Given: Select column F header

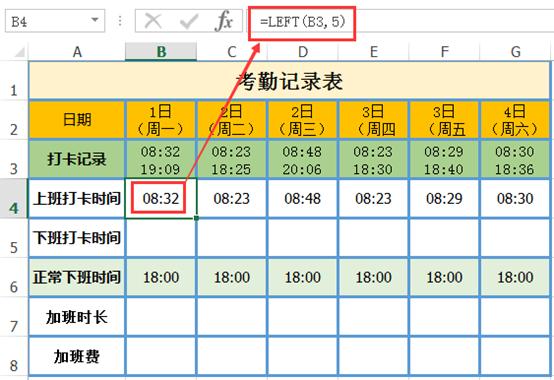Looking at the screenshot, I should pos(444,52).
